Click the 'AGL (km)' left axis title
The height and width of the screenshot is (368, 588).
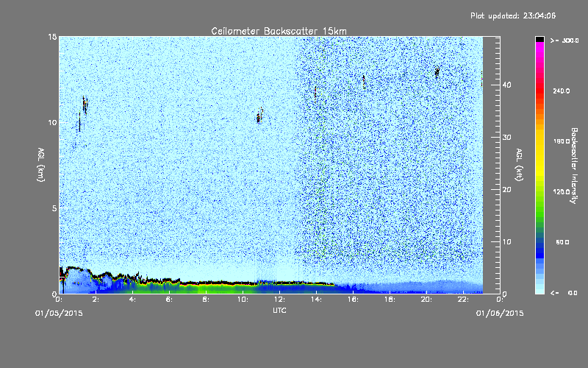[41, 164]
